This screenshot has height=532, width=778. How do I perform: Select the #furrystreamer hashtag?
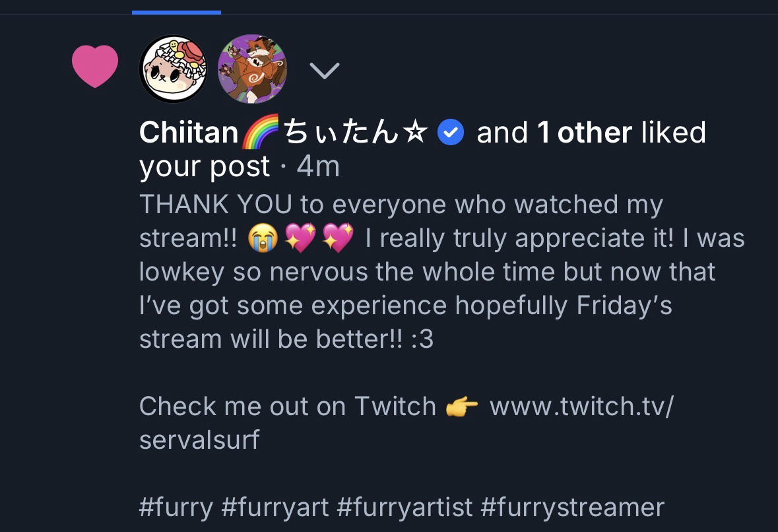[x=572, y=508]
